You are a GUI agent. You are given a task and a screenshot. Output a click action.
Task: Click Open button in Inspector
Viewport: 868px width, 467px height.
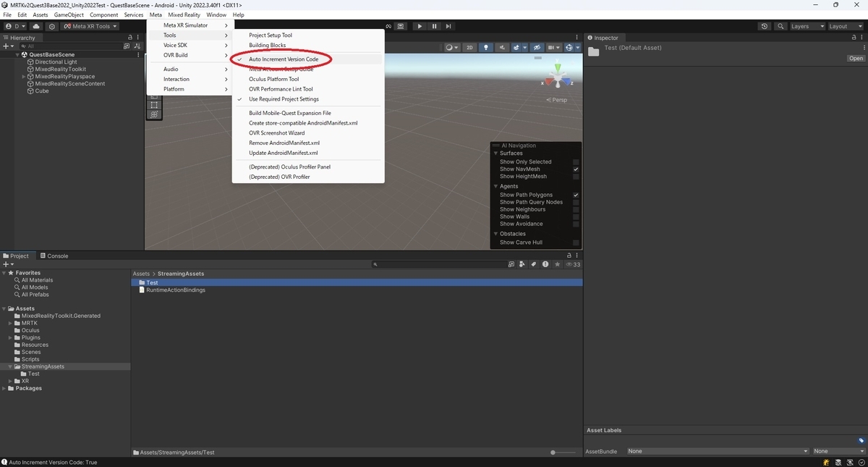click(856, 59)
